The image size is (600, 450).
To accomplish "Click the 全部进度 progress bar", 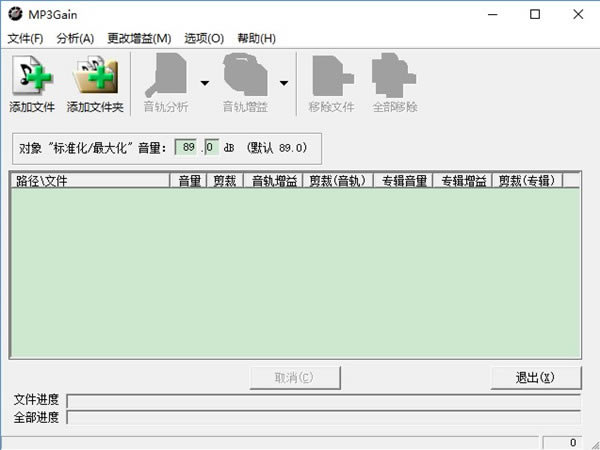I will 324,417.
